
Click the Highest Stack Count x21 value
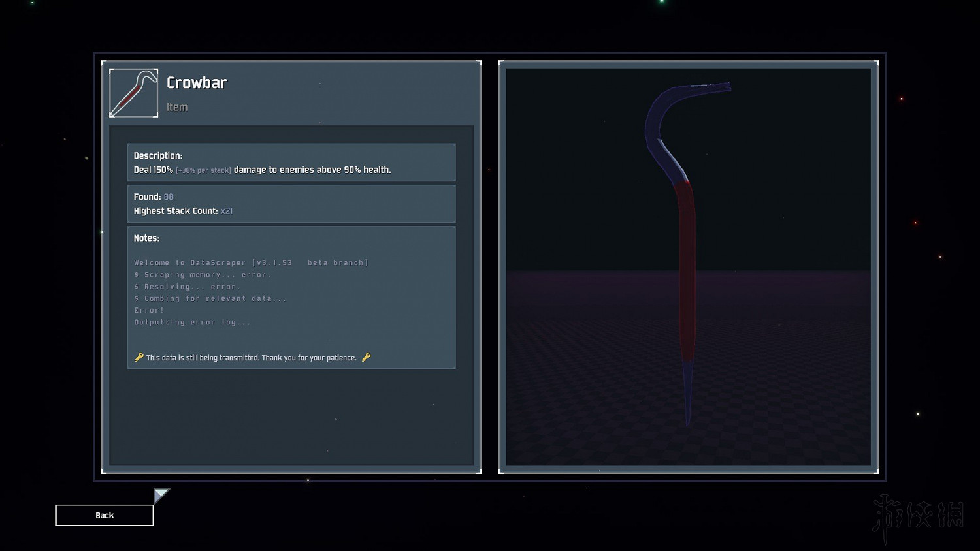[227, 211]
